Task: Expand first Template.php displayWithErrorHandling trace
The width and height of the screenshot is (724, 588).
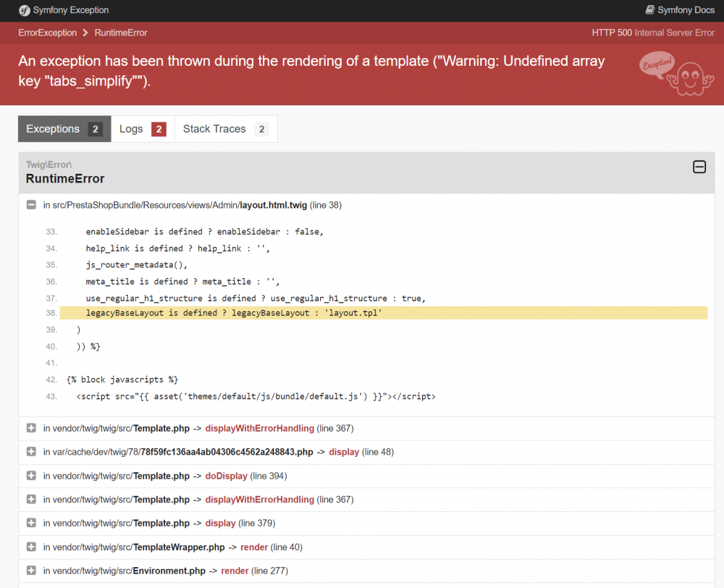Action: pos(31,428)
